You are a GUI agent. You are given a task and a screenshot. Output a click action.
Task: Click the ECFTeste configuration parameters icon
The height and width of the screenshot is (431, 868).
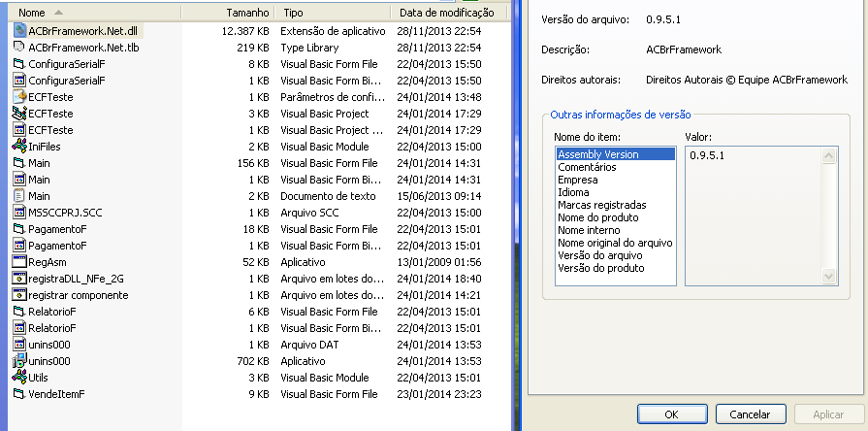click(x=19, y=96)
